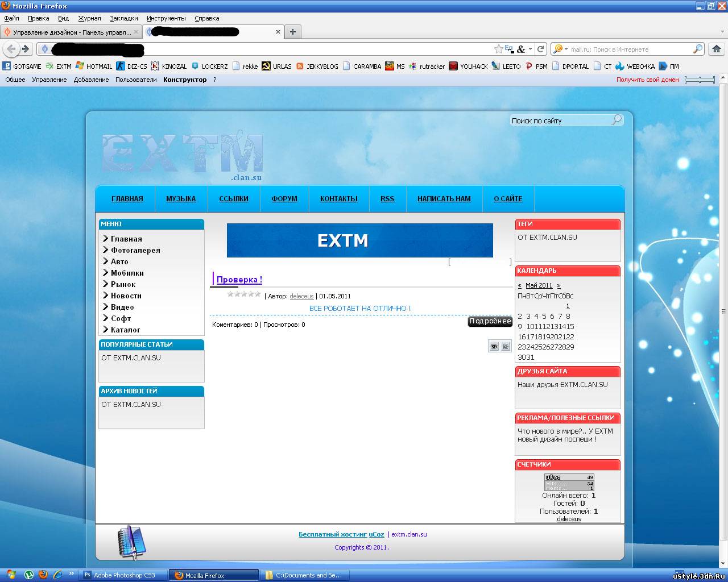Click the search magnifier in mail.ru search box

click(698, 49)
